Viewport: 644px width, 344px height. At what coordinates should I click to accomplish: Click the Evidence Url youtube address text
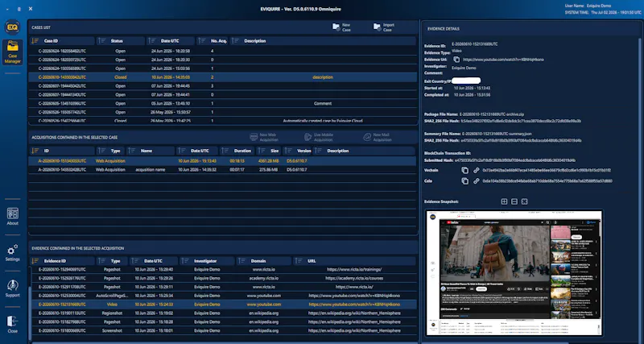click(503, 60)
